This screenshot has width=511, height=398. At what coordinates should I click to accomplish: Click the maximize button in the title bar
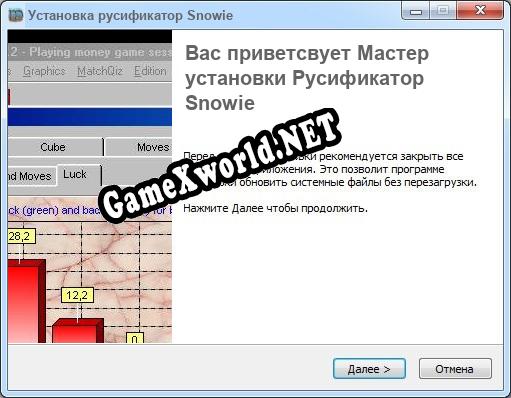443,11
